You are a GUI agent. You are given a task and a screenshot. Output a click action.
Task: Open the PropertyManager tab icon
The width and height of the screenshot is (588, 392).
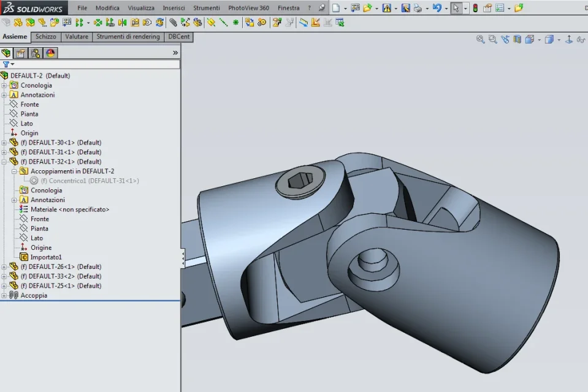pyautogui.click(x=21, y=53)
